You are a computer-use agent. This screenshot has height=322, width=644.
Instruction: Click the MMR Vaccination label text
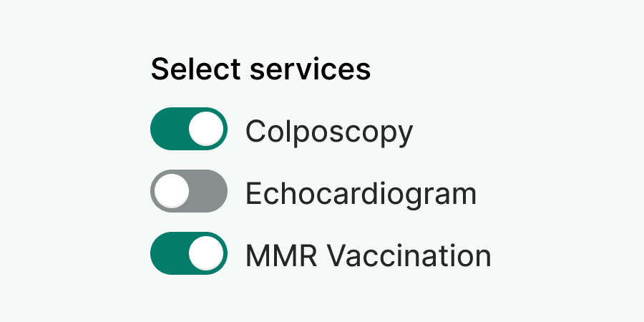click(x=368, y=255)
